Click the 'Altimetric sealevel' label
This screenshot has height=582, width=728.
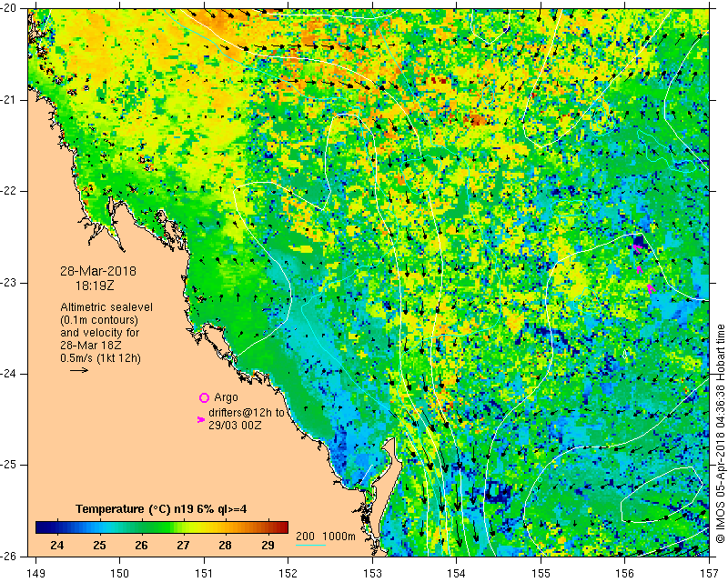(x=106, y=307)
